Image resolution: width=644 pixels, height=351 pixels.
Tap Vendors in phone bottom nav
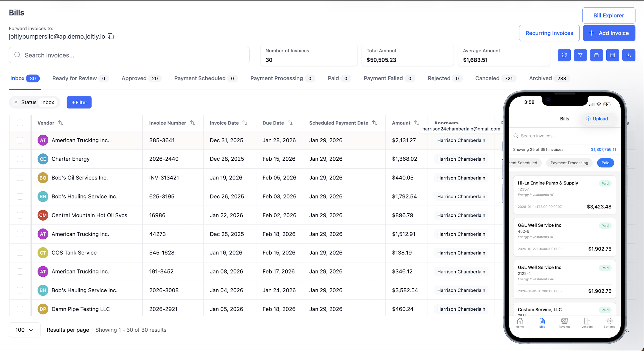pos(587,323)
